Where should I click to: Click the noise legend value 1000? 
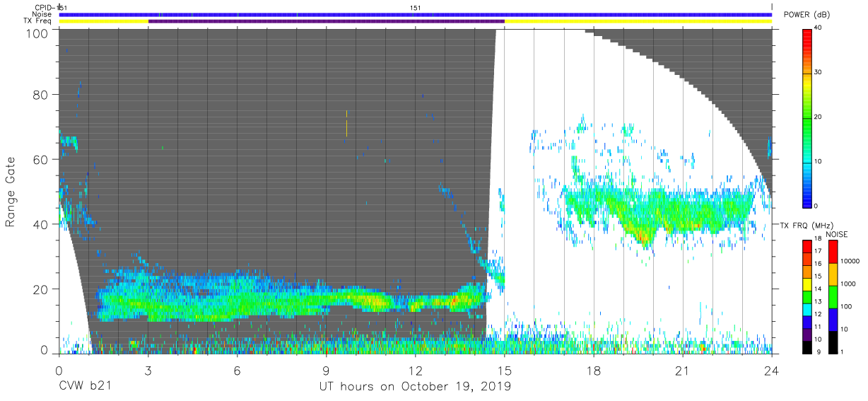[847, 284]
